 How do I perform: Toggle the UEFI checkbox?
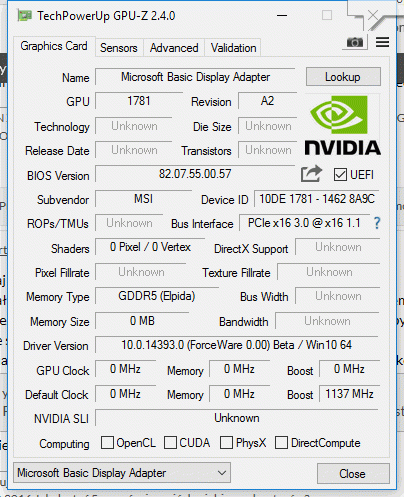(340, 175)
